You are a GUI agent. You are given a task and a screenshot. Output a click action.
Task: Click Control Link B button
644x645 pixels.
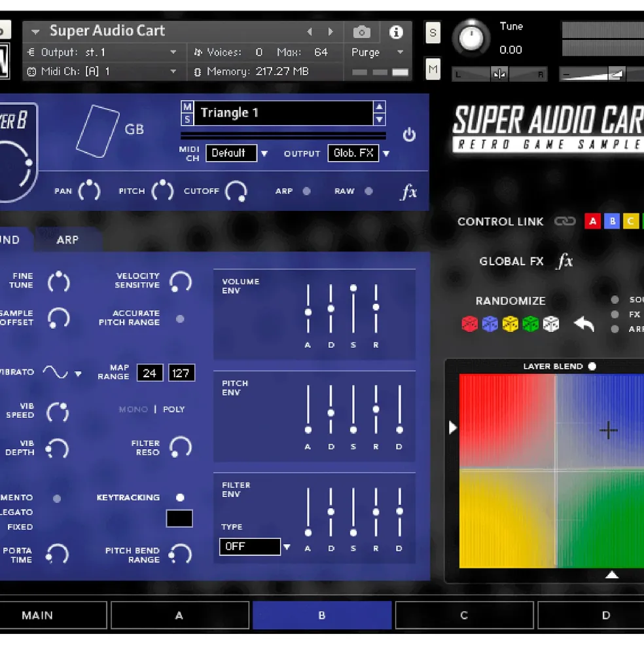point(613,221)
